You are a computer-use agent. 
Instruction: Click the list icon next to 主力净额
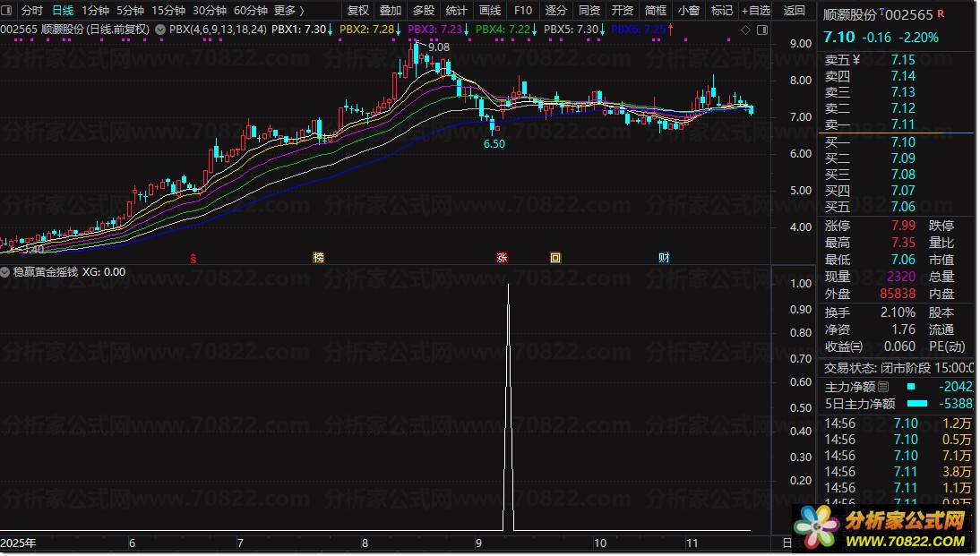click(x=884, y=387)
